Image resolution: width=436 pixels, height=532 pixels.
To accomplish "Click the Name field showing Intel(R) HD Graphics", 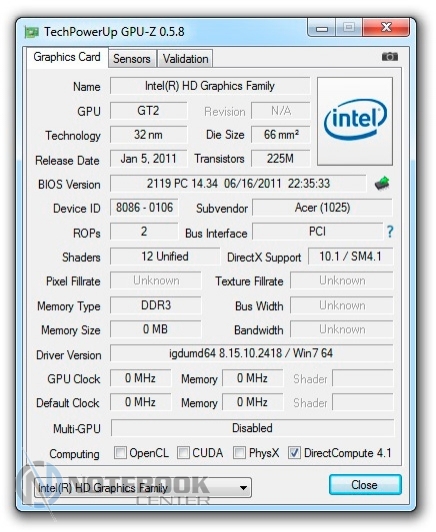I will [x=210, y=86].
